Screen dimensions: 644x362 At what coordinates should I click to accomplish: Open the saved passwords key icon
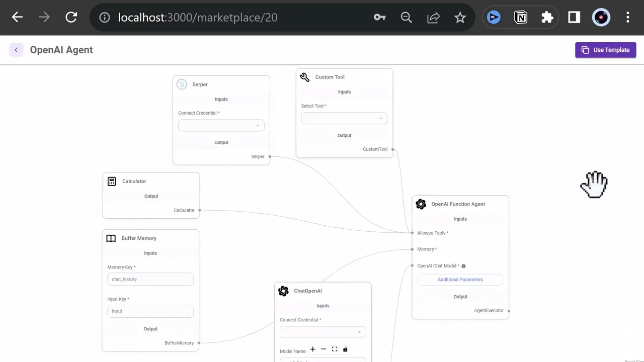tap(380, 18)
